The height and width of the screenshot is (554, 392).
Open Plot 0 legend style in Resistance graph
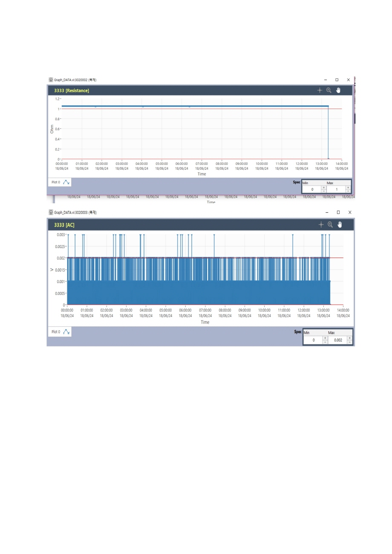[x=66, y=182]
